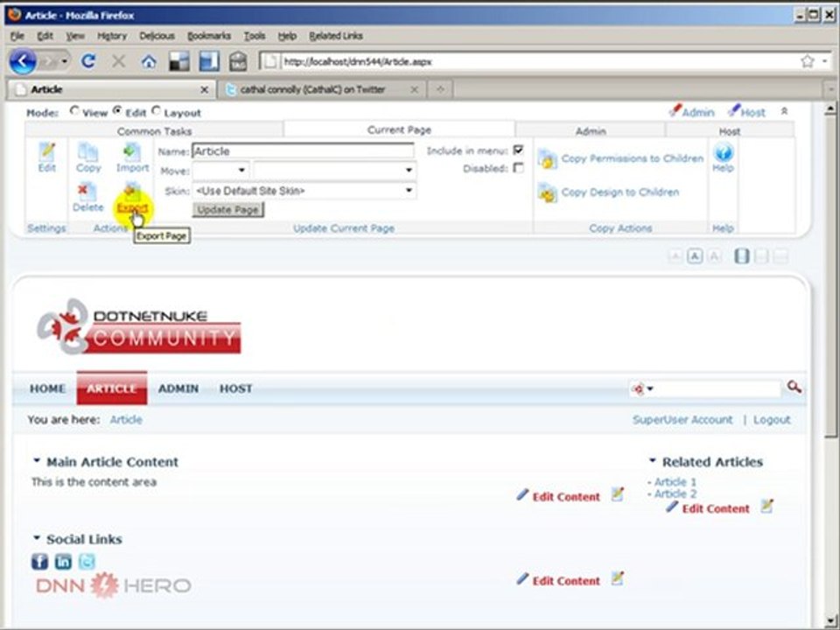Open a new tab with plus button
Screen dimensions: 840x630
tap(440, 89)
